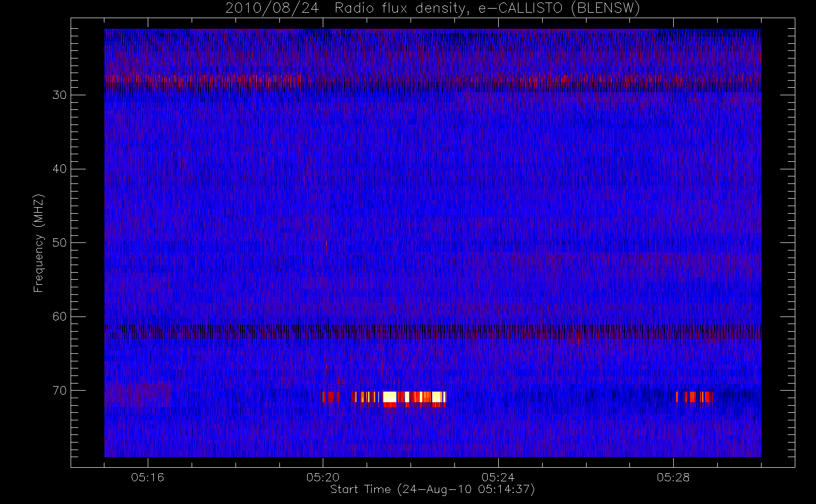Click the 50 frequency tick label
Viewport: 816px width, 504px height.
click(60, 242)
